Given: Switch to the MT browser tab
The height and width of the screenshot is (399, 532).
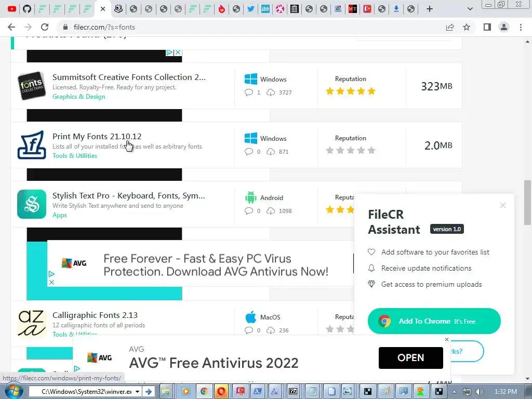Looking at the screenshot, I should click(353, 9).
